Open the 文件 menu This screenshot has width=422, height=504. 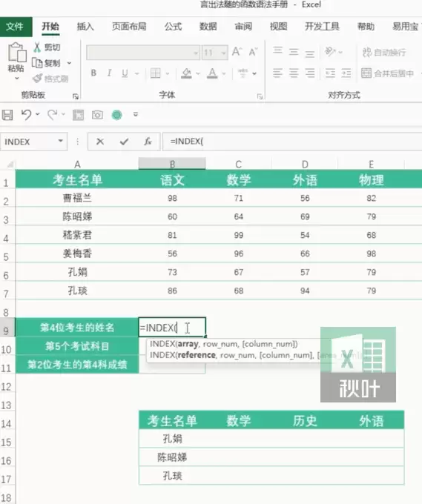[x=15, y=27]
